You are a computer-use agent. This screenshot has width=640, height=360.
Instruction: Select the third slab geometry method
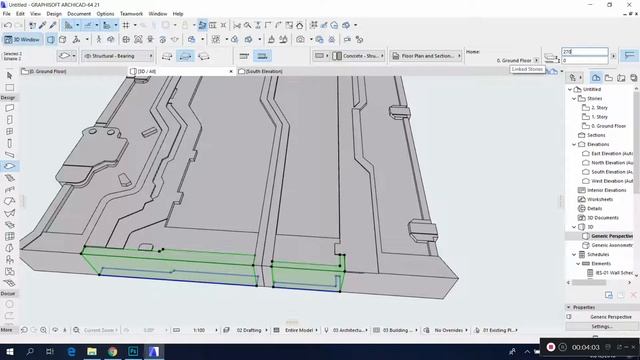coord(204,56)
